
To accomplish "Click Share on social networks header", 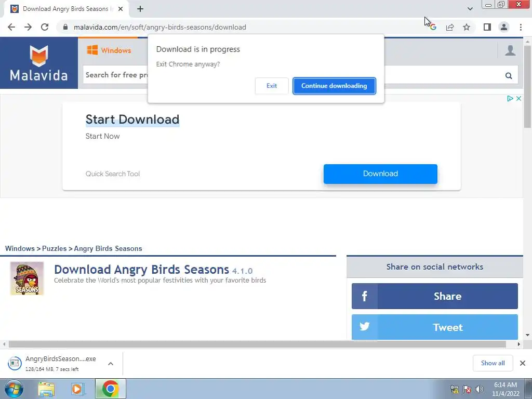I will tap(435, 267).
